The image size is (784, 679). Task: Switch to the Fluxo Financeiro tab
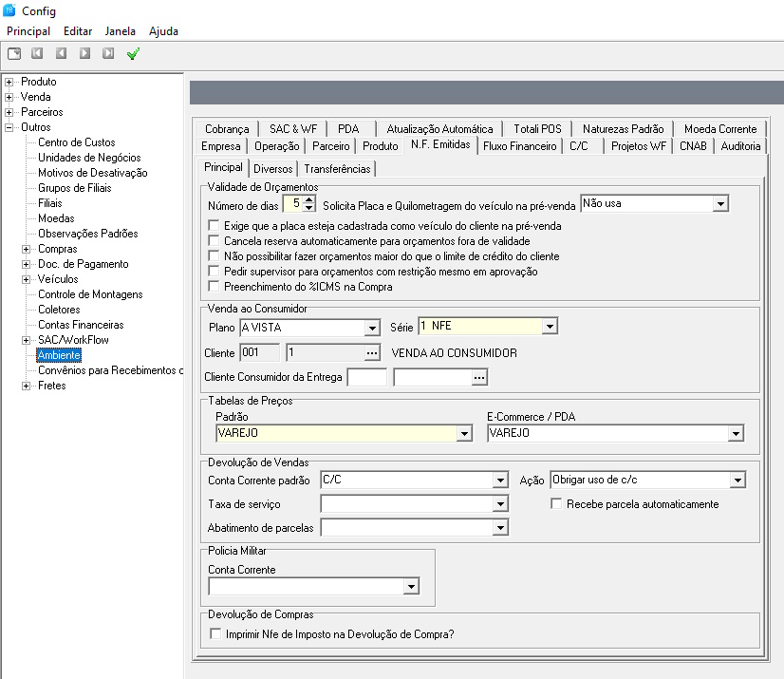[x=519, y=146]
